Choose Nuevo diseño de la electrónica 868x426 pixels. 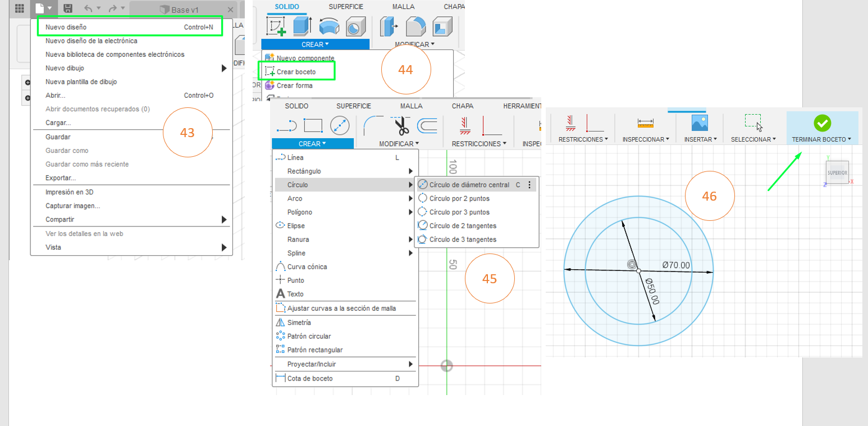click(91, 40)
